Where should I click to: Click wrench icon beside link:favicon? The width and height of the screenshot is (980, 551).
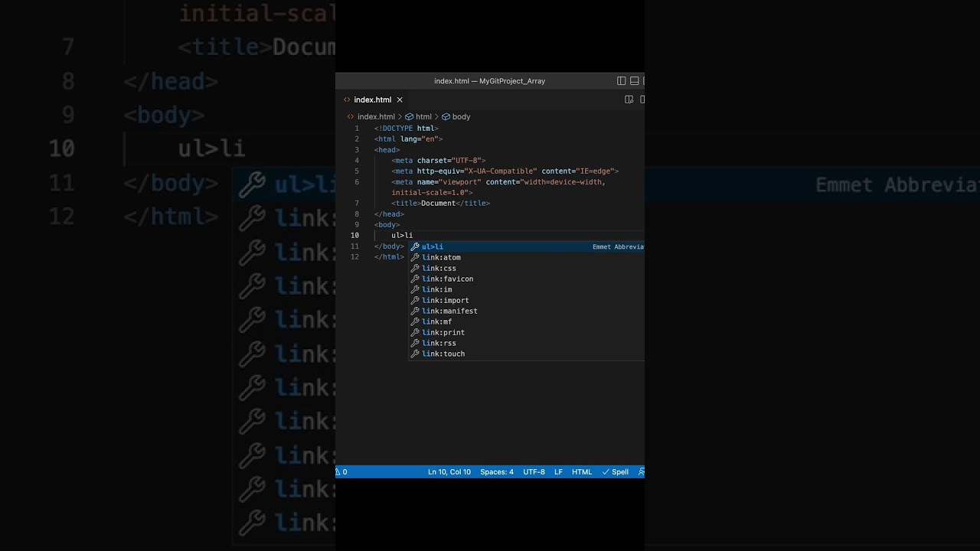click(415, 279)
